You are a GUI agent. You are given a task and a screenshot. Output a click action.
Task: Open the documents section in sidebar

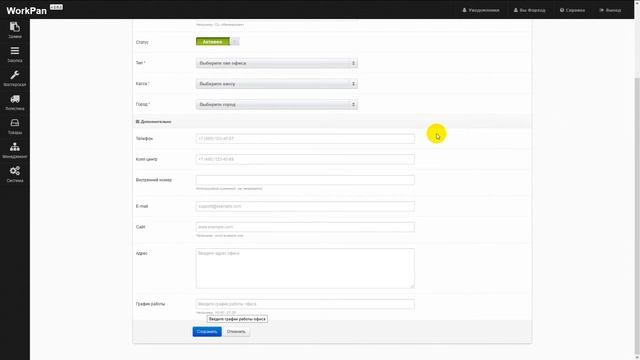pos(15,30)
